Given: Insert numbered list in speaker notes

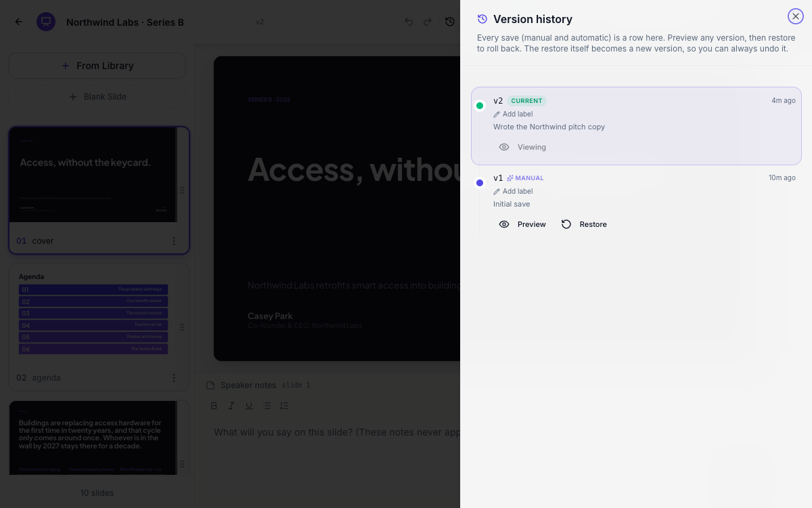Looking at the screenshot, I should point(284,406).
